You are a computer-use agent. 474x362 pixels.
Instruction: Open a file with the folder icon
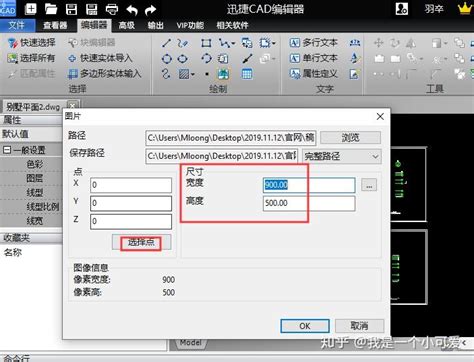click(51, 9)
